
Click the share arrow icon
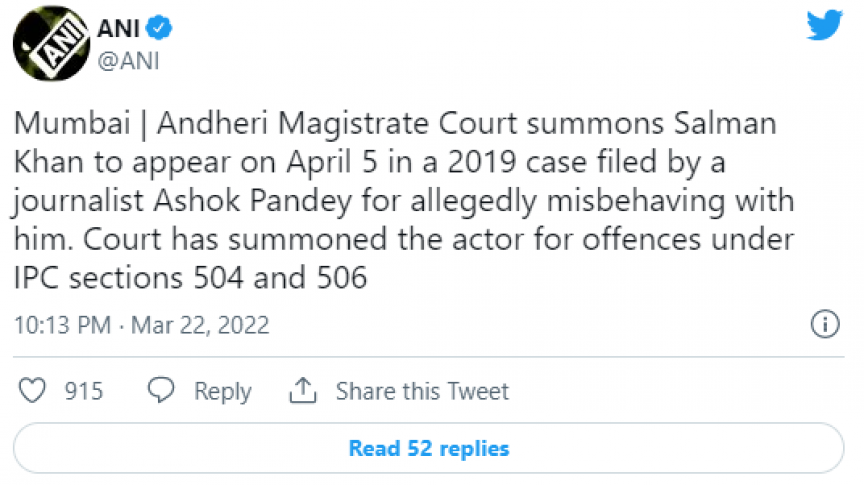[302, 390]
